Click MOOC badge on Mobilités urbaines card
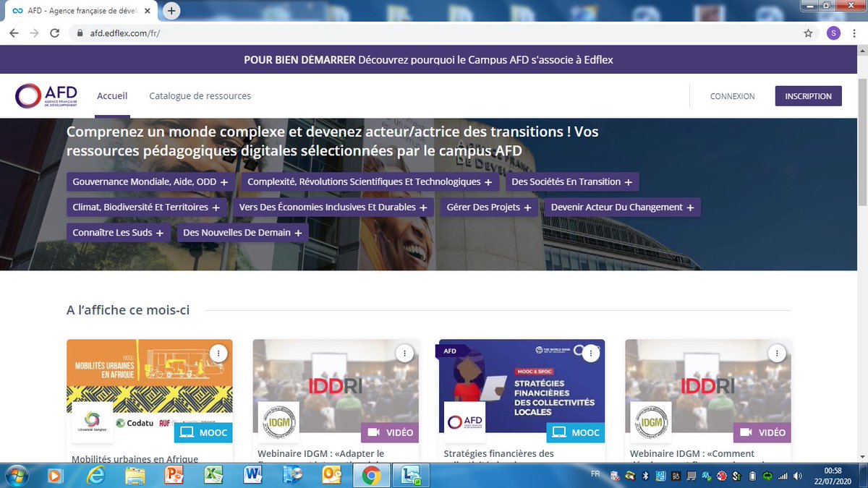868x488 pixels. [203, 432]
